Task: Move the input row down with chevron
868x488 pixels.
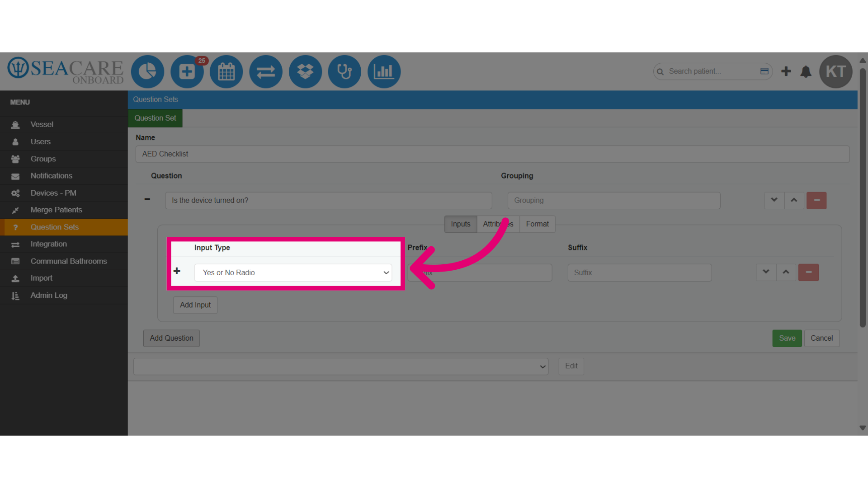Action: tap(766, 272)
